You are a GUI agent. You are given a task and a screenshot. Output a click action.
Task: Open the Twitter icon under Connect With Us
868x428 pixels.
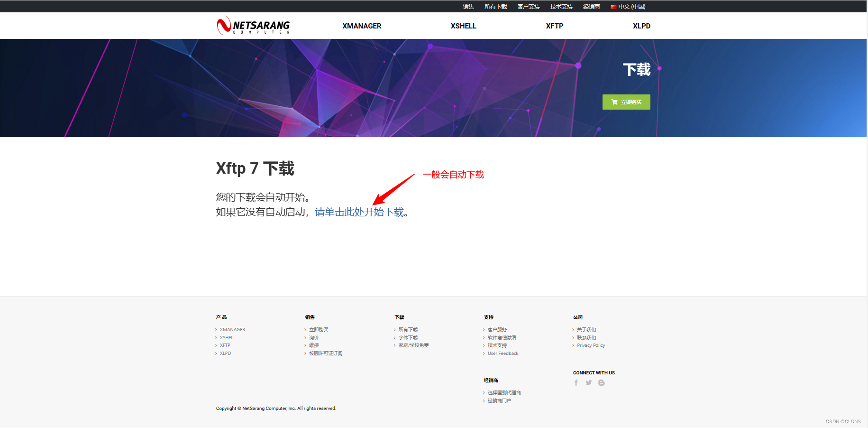point(589,383)
